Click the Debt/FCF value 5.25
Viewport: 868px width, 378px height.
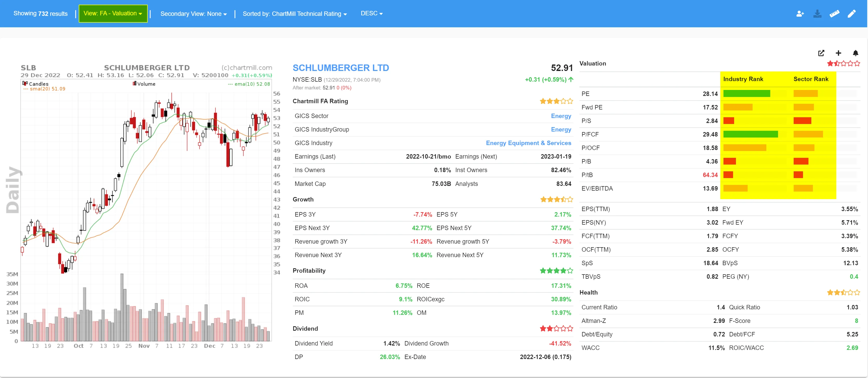click(852, 334)
